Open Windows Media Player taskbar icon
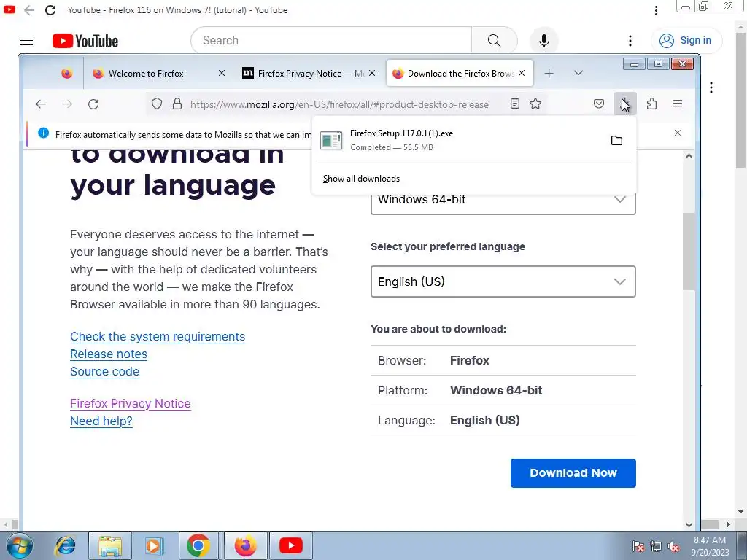The height and width of the screenshot is (560, 747). (x=153, y=545)
